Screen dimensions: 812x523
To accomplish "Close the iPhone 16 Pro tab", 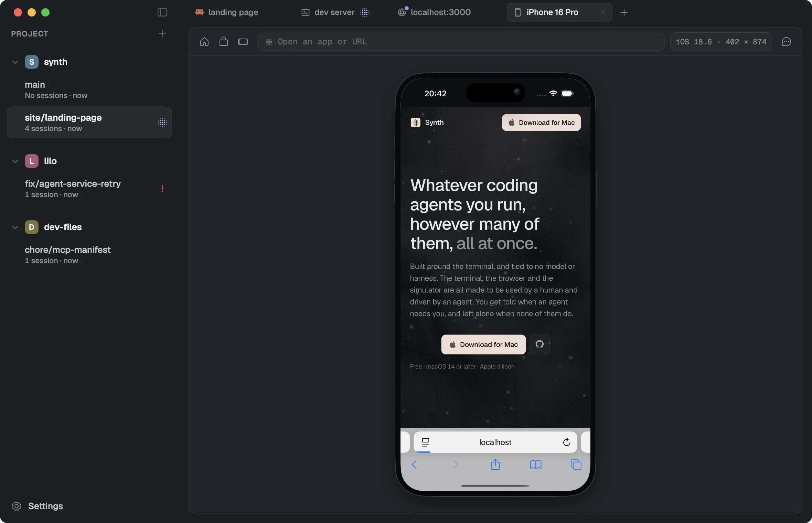I will (x=603, y=12).
